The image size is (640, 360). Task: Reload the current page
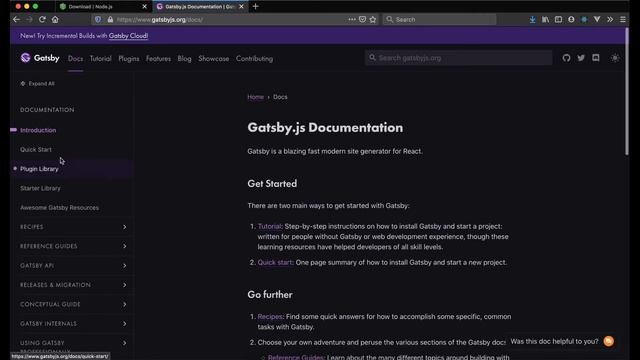click(x=42, y=19)
